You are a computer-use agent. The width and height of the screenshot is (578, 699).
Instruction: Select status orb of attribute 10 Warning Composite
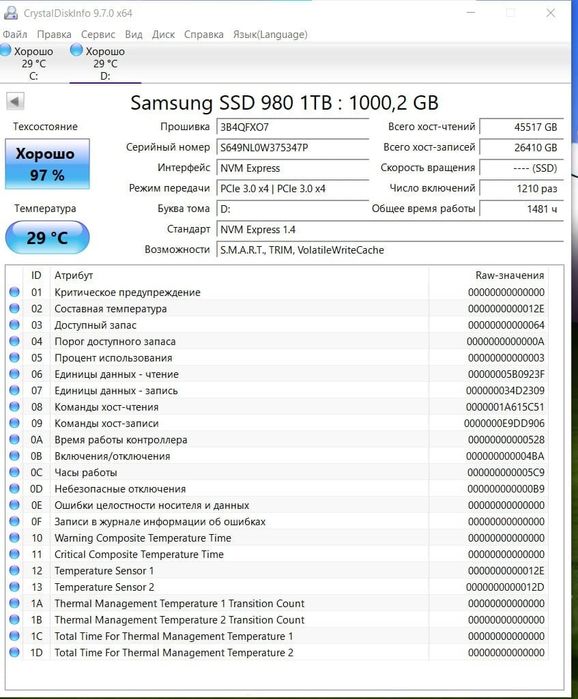tap(14, 538)
